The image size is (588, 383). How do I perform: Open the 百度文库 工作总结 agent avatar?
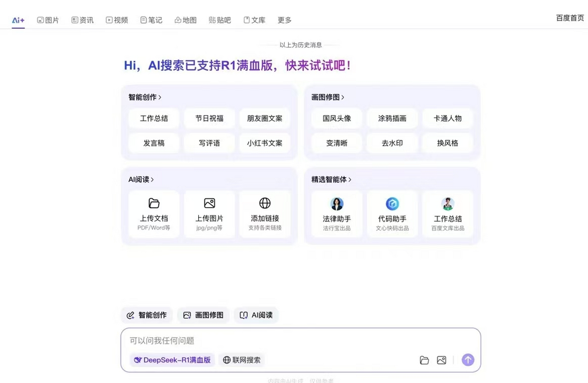pos(447,204)
